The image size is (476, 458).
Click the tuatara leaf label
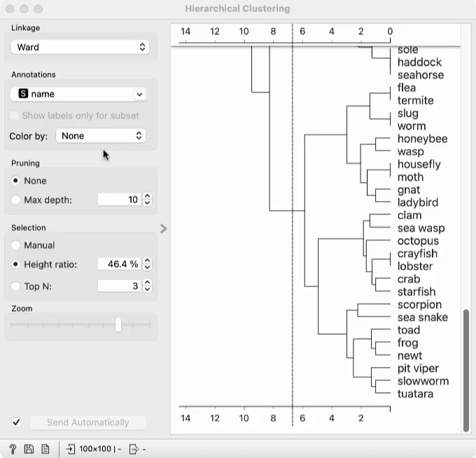point(415,394)
